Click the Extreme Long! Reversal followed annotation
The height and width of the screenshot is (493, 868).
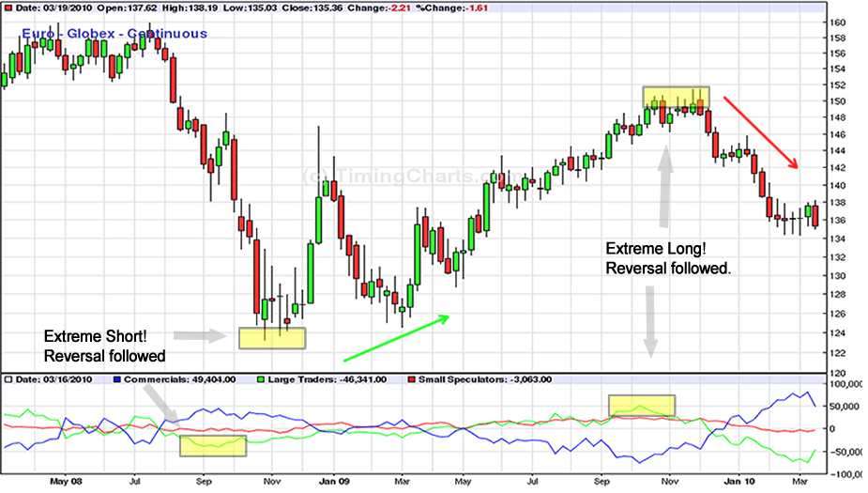667,259
